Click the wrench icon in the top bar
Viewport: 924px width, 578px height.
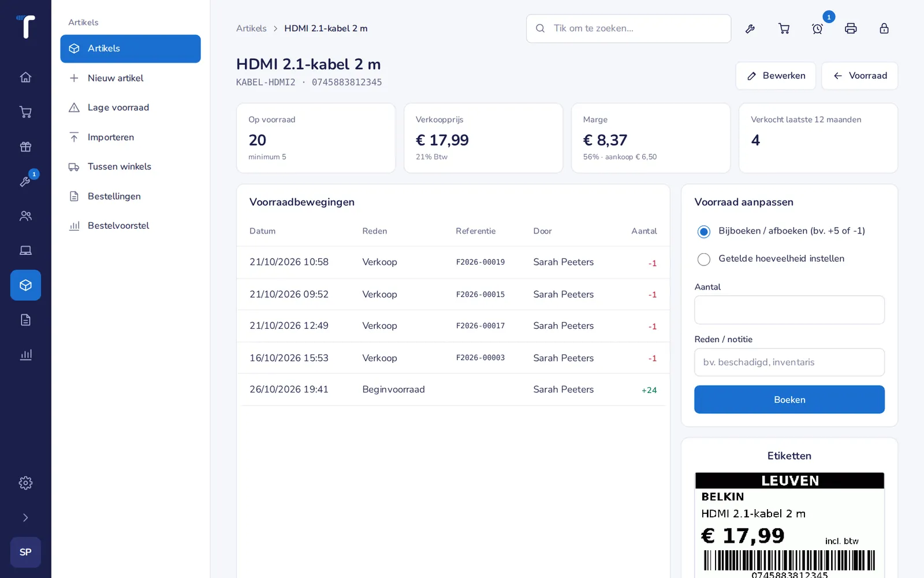(750, 28)
